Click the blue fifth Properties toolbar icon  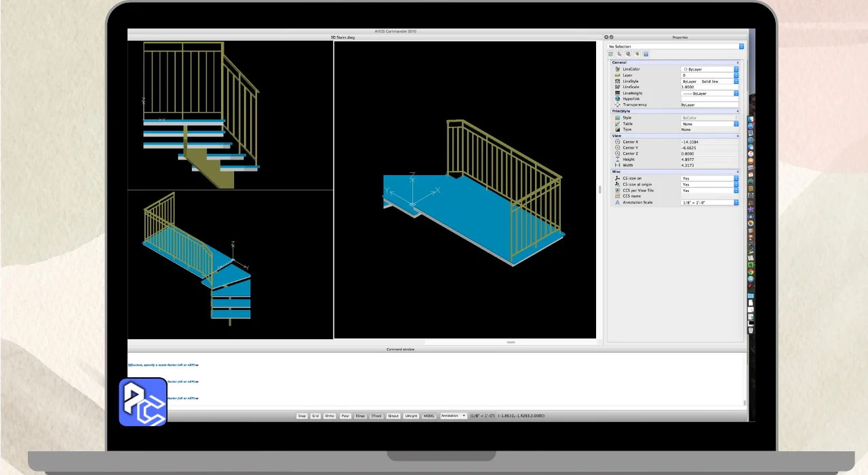pos(646,54)
